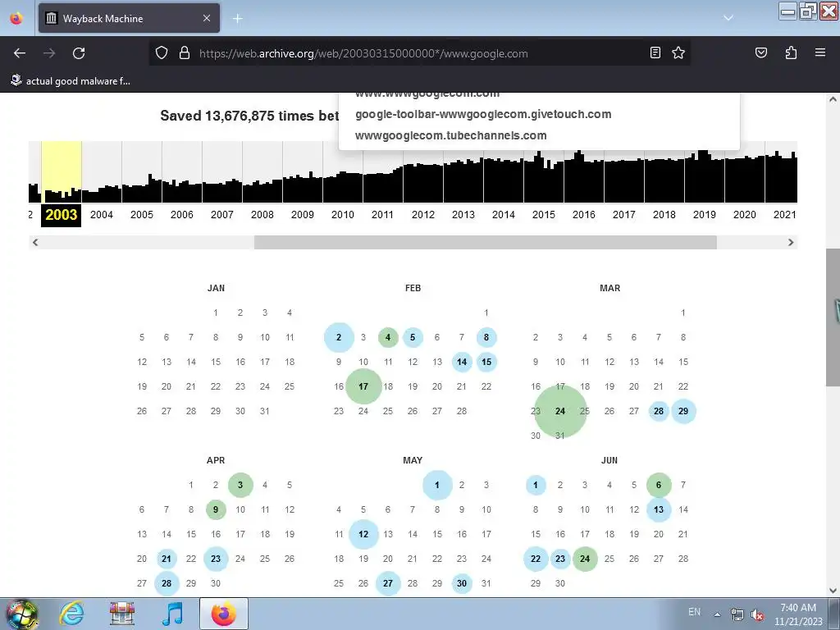Image resolution: width=840 pixels, height=630 pixels.
Task: Select year 2004 on the timeline
Action: 102,215
